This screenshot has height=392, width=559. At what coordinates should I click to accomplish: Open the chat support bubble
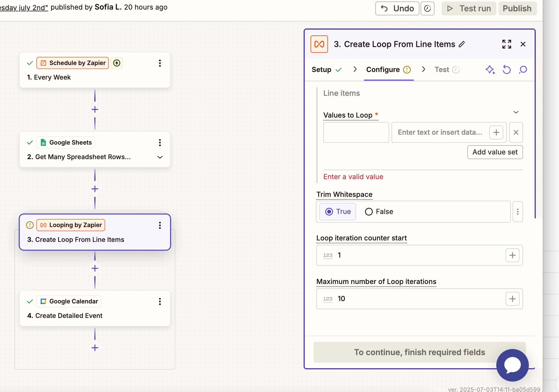click(x=513, y=365)
